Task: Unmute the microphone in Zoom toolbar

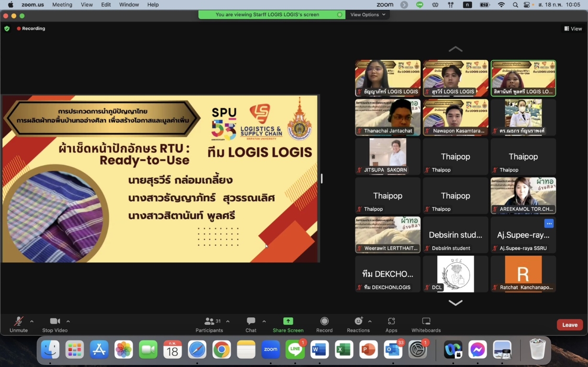Action: (19, 324)
